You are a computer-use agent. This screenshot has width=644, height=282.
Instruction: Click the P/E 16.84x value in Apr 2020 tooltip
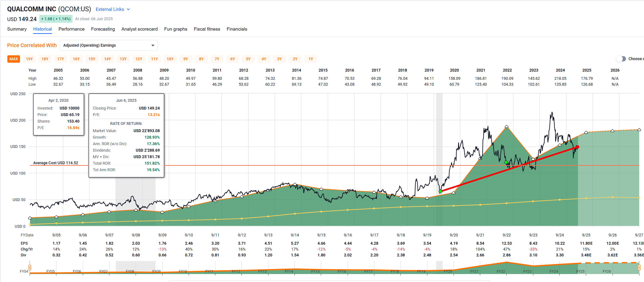pyautogui.click(x=73, y=128)
